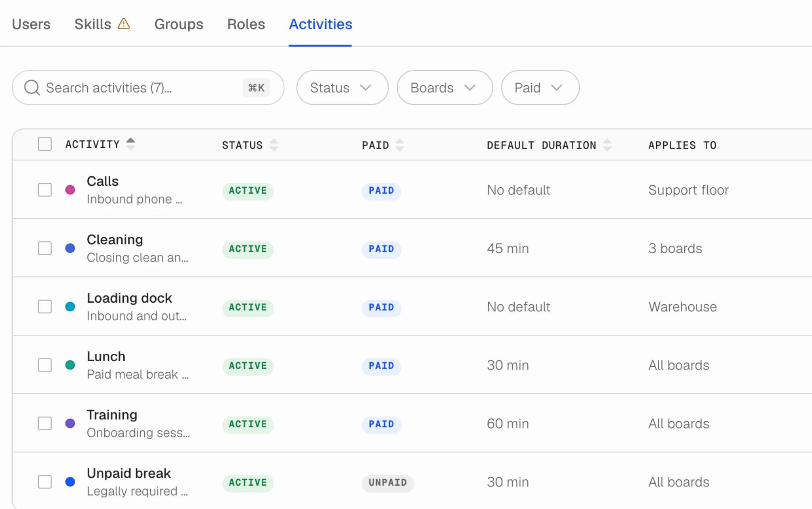Screen dimensions: 812x509
Task: Open the Cleaning activity name
Action: click(x=115, y=240)
